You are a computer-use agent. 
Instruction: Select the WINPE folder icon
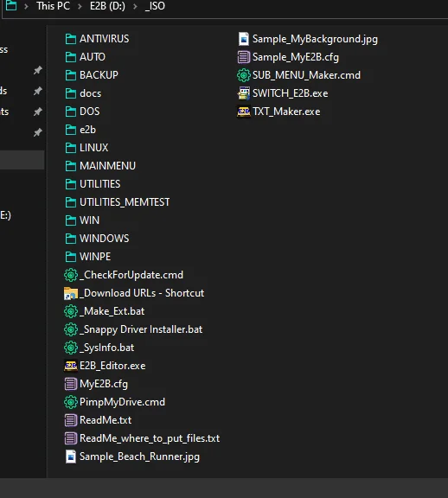71,257
